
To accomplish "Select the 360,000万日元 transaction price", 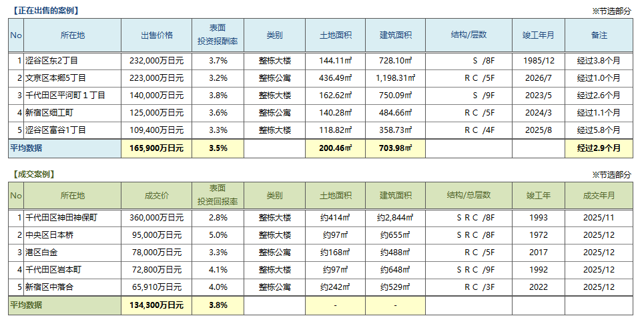I will coord(156,217).
